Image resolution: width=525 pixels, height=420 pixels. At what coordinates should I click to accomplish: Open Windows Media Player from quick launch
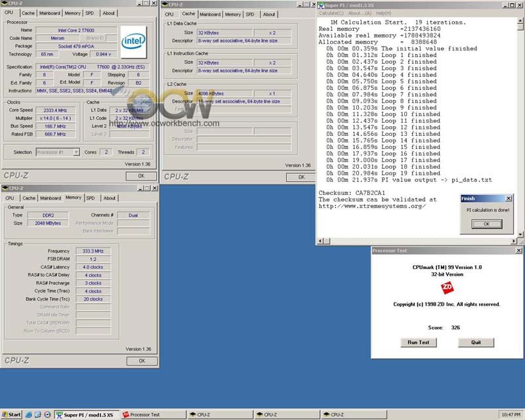pos(47,415)
